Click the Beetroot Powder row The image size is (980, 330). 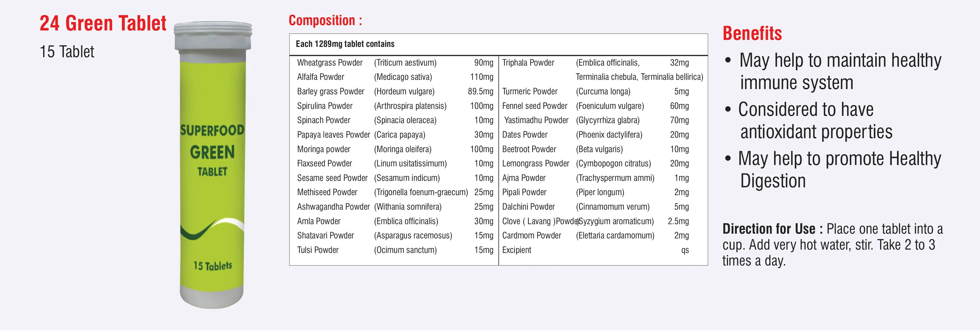pos(529,149)
